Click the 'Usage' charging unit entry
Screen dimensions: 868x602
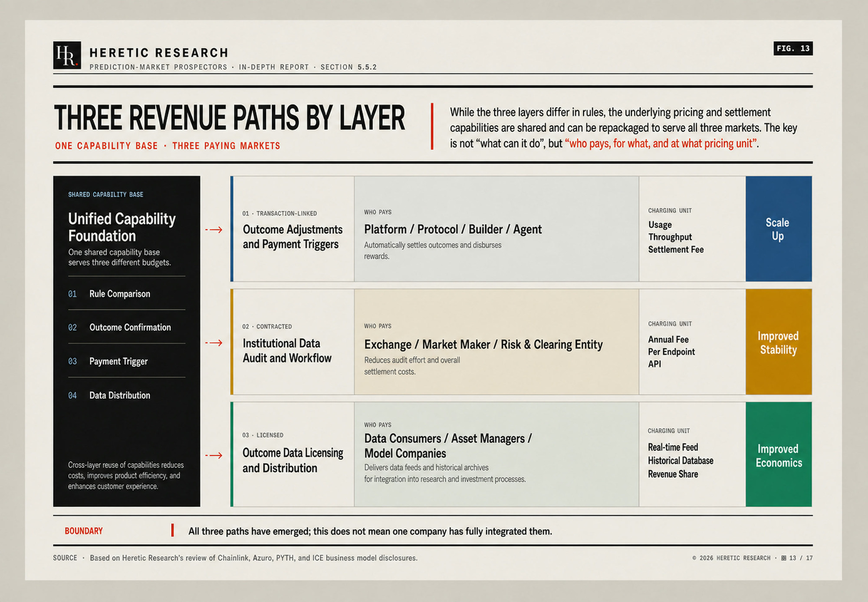click(660, 225)
